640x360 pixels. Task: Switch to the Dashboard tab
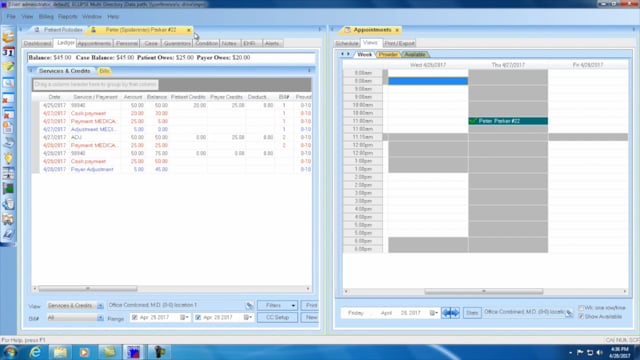(x=38, y=43)
